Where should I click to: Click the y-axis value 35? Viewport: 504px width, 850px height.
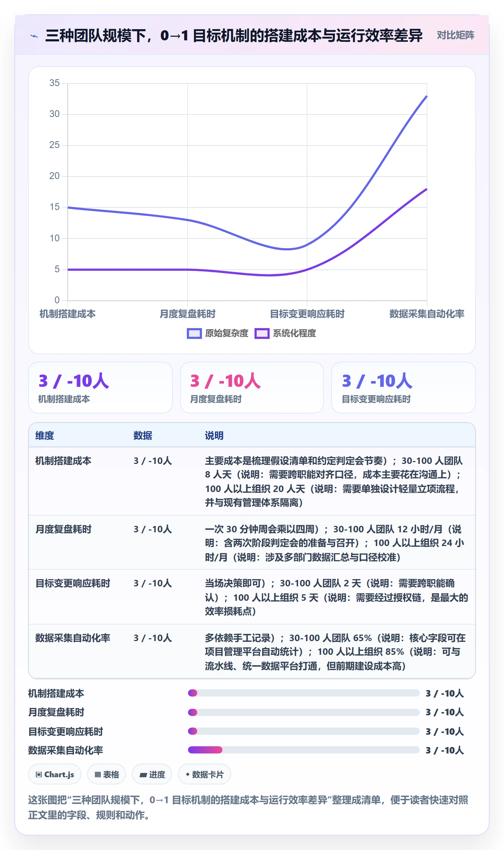54,83
